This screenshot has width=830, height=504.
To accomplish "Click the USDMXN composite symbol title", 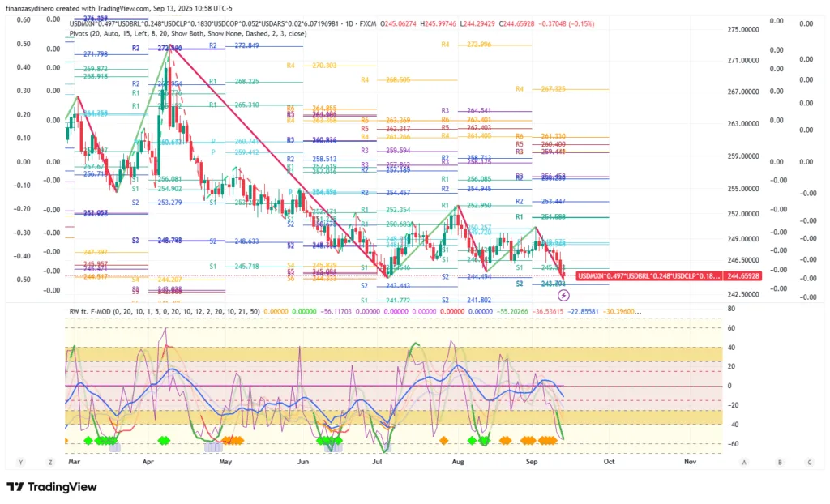I will pos(222,23).
